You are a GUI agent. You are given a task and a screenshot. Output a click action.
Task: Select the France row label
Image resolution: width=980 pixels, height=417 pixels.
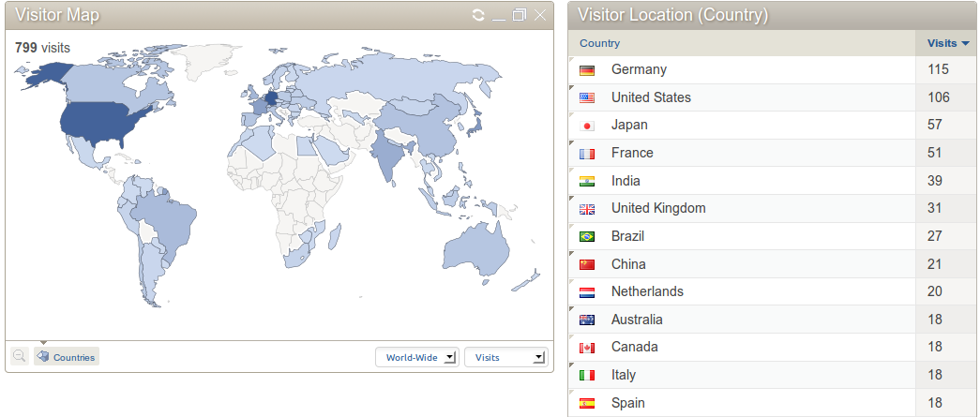pyautogui.click(x=632, y=153)
